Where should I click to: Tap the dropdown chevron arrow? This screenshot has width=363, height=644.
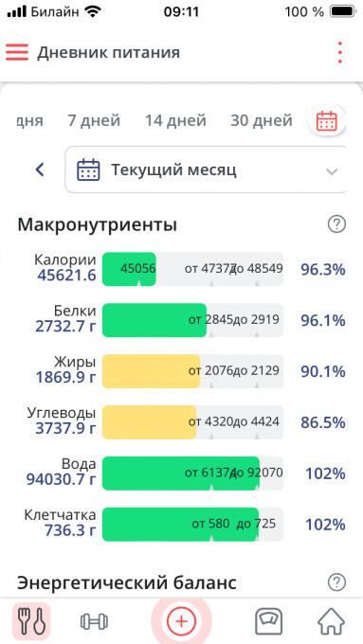tap(332, 171)
